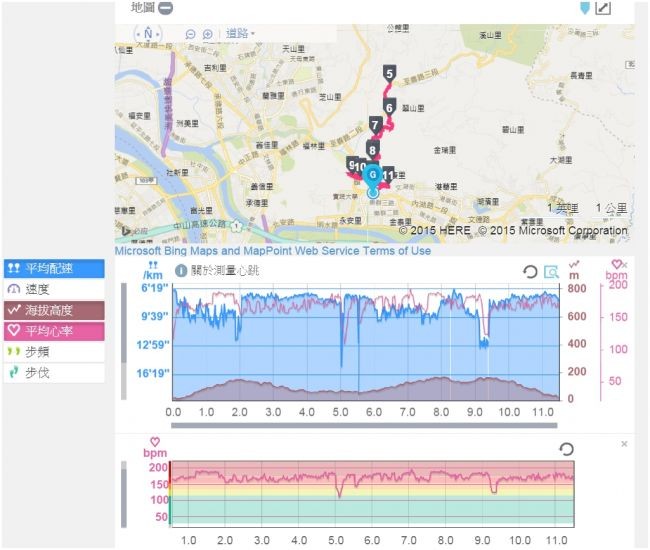
Task: Expand map to full screen
Action: point(603,8)
